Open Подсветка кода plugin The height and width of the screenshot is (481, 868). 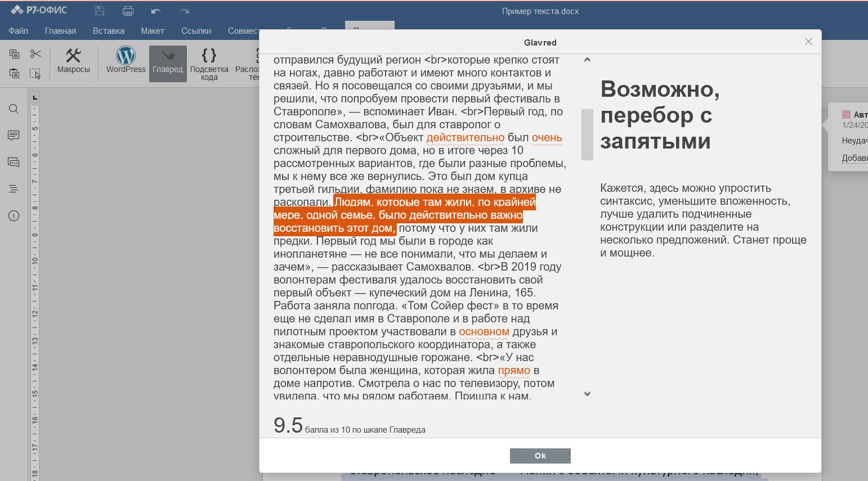tap(209, 64)
